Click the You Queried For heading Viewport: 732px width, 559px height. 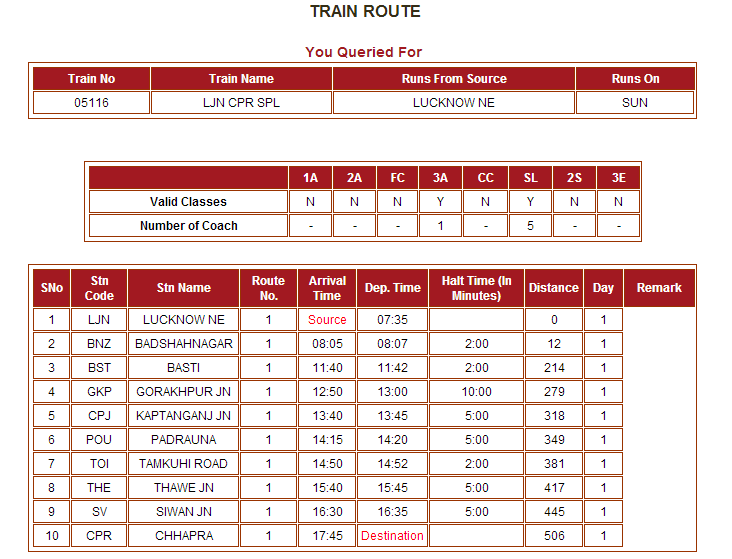click(x=364, y=52)
